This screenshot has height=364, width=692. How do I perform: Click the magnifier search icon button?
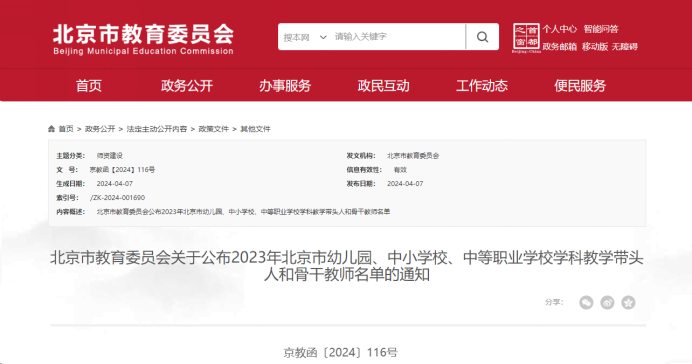click(482, 37)
